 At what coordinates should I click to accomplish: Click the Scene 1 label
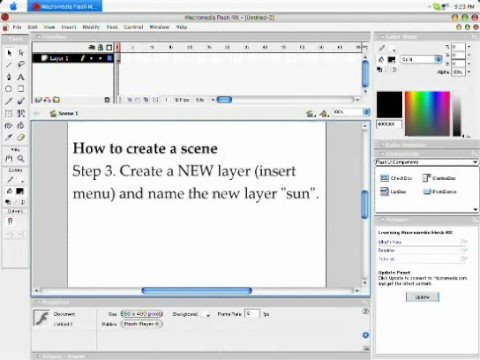pyautogui.click(x=68, y=114)
